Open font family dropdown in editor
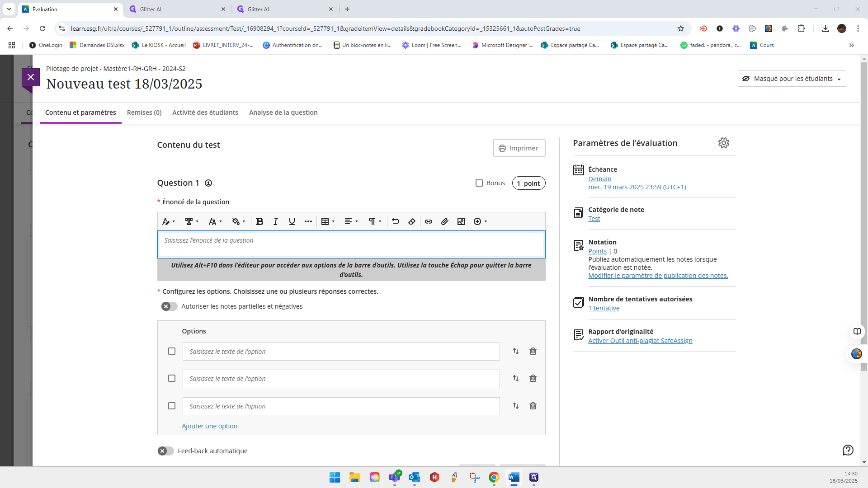 (x=192, y=221)
